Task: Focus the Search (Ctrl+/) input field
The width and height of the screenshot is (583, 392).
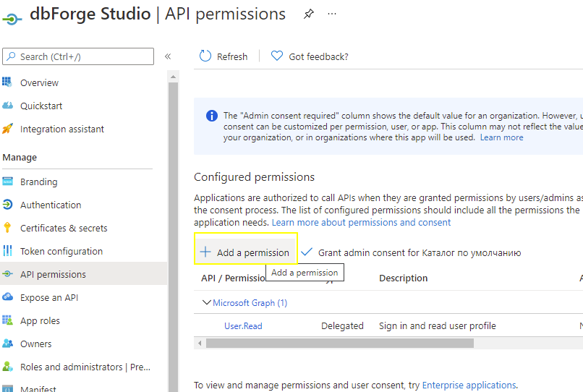Action: pyautogui.click(x=78, y=56)
